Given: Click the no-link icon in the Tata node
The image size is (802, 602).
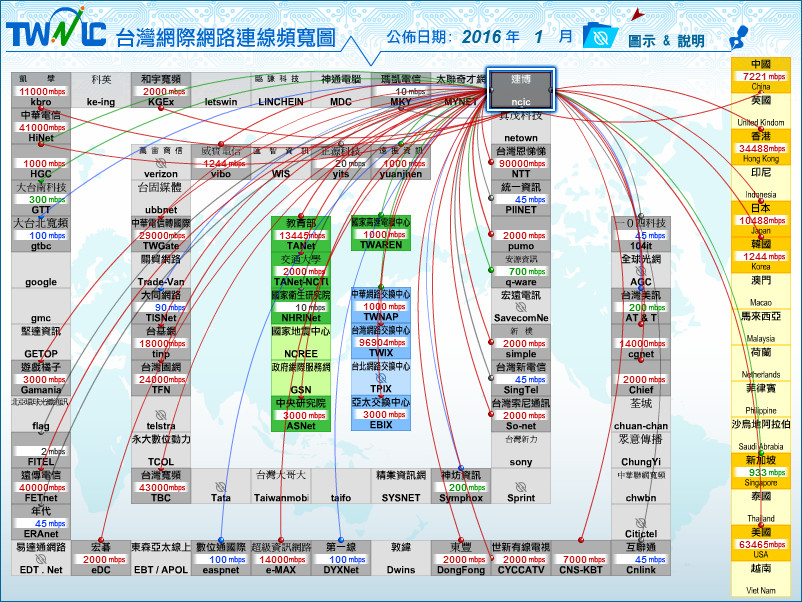Looking at the screenshot, I should point(221,485).
